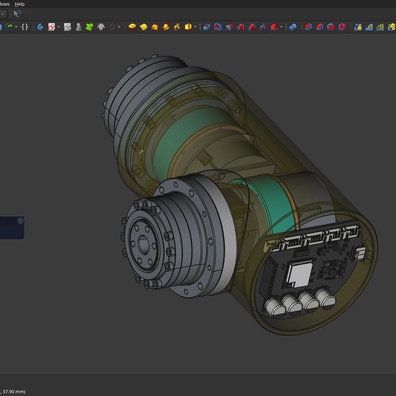The image size is (396, 396).
Task: Click the sketch red-white icon
Action: pos(51,27)
